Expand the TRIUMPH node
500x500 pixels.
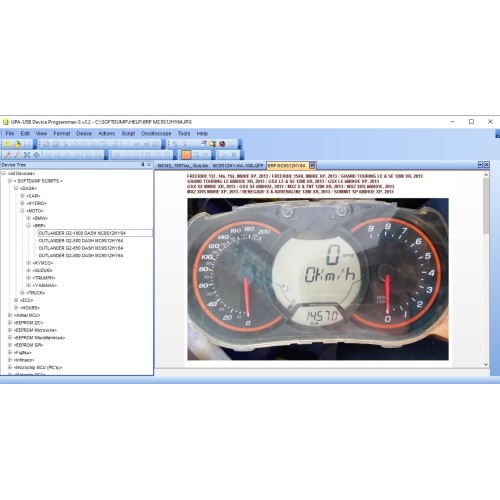click(29, 278)
